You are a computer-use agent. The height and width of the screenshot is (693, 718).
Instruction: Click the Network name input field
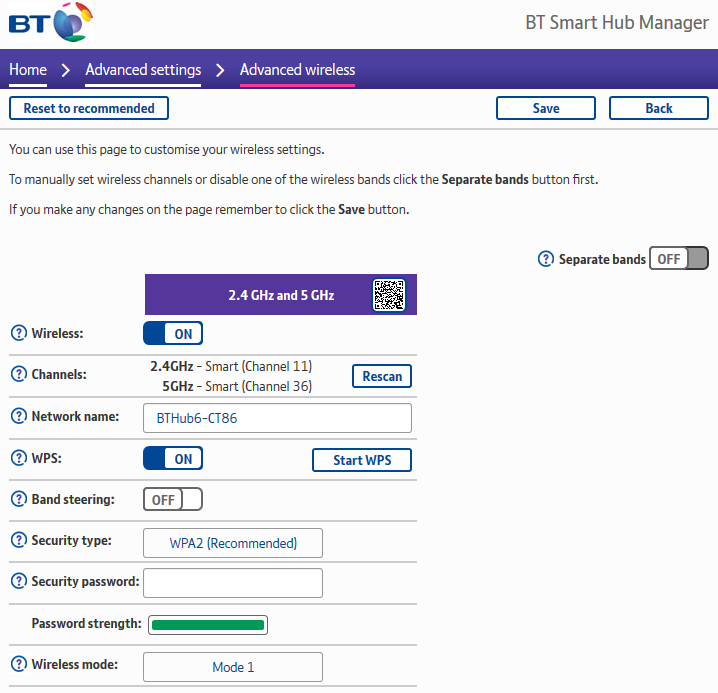click(277, 418)
